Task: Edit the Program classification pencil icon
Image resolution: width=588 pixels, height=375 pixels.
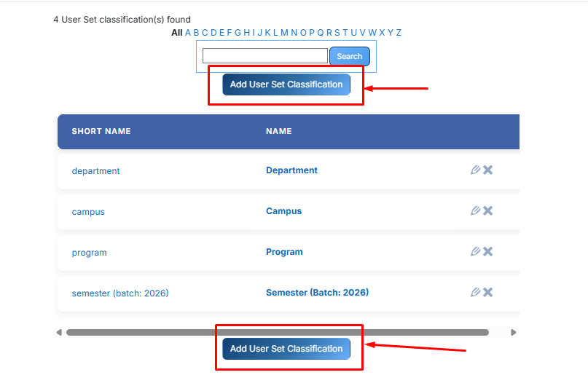Action: tap(476, 251)
